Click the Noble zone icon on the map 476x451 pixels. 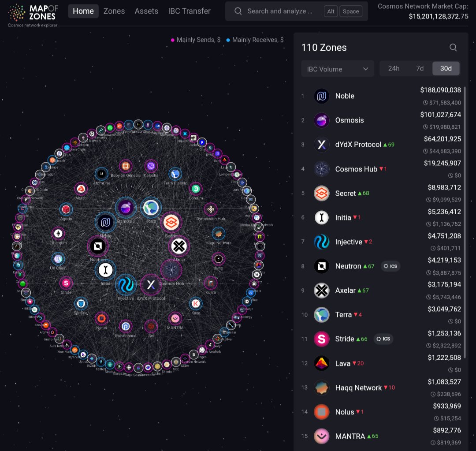click(x=105, y=223)
